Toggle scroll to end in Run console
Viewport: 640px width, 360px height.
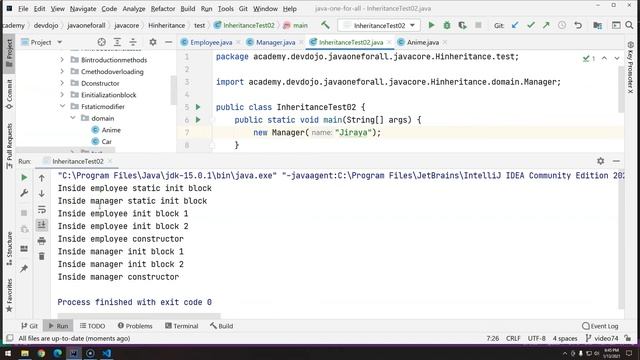tap(42, 225)
